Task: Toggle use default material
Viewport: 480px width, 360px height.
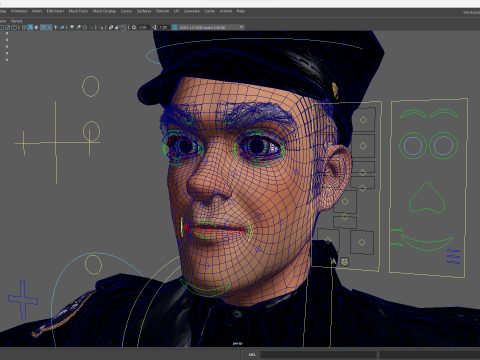Action: [36, 27]
